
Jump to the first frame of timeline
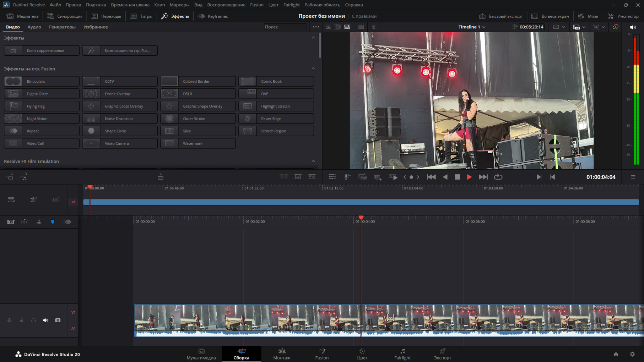pyautogui.click(x=431, y=177)
